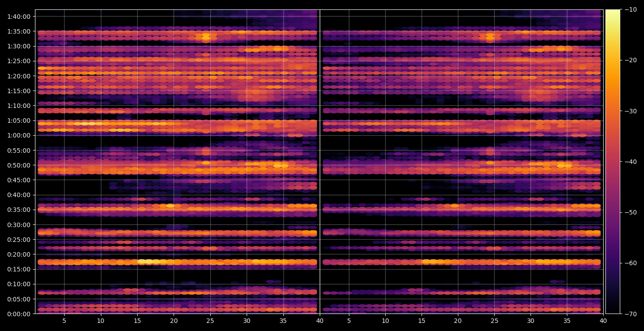Click x-axis tick 10 under the right heatmap

(x=385, y=321)
